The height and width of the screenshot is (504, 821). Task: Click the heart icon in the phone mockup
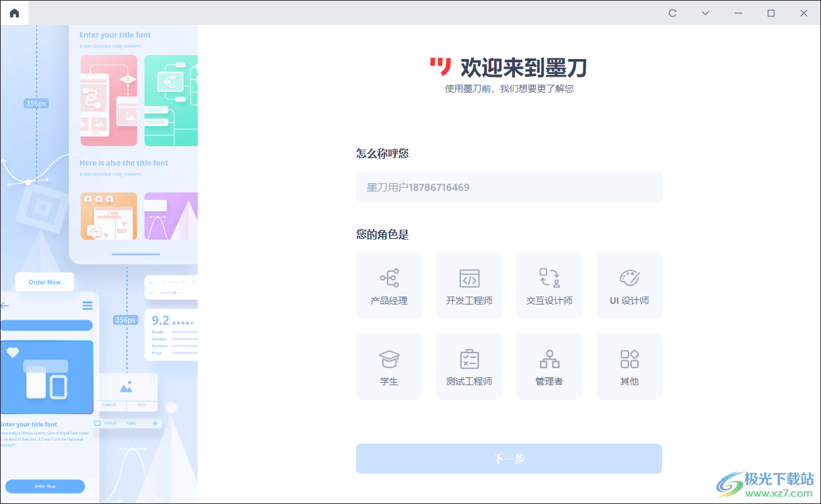click(x=14, y=352)
